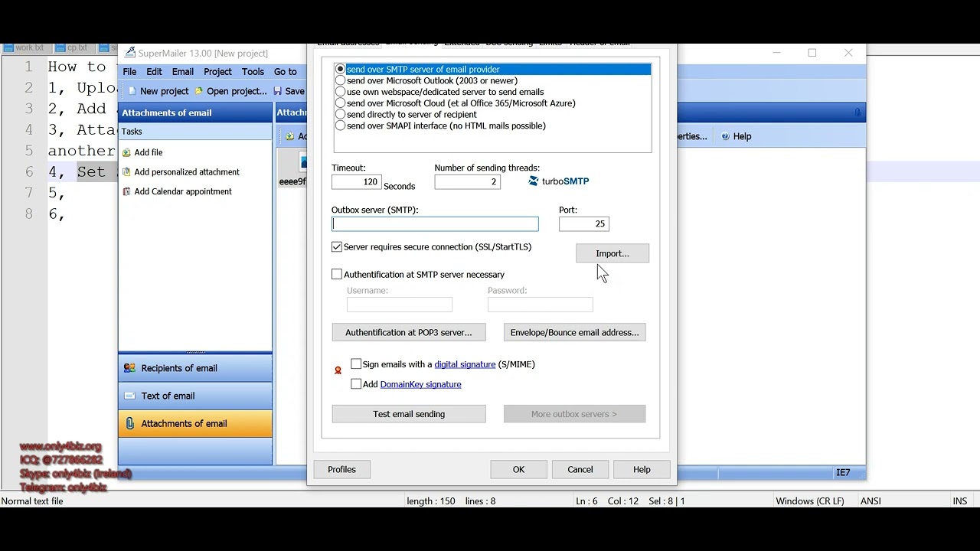Click the Import... button
Screen dimensions: 980x551
(x=612, y=253)
